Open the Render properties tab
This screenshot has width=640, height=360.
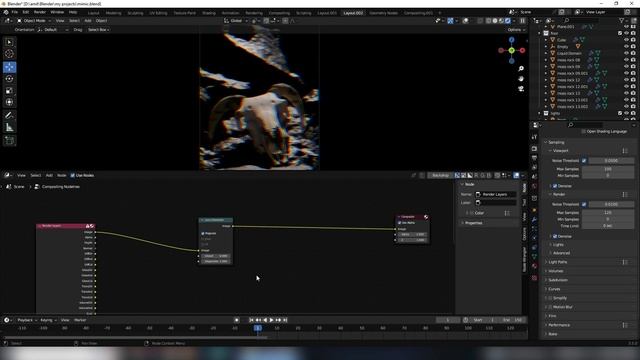pos(534,149)
